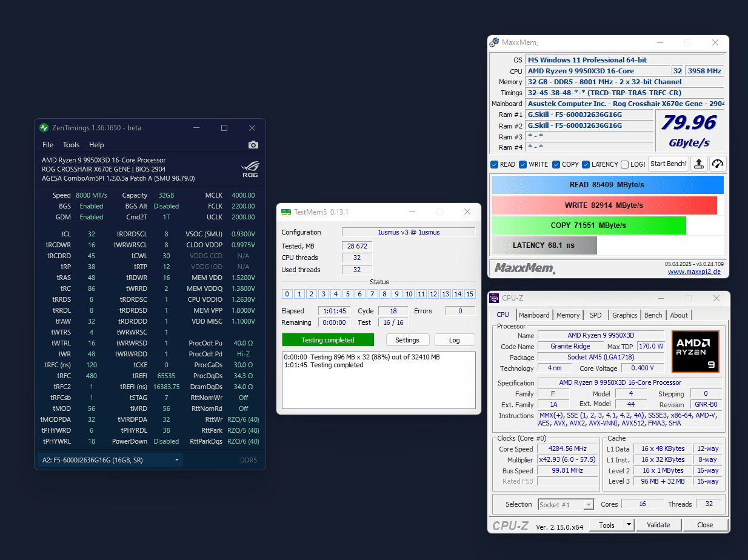Uncheck the READ checkbox in MaxxMem
Viewport: 748px width, 560px height.
point(495,164)
